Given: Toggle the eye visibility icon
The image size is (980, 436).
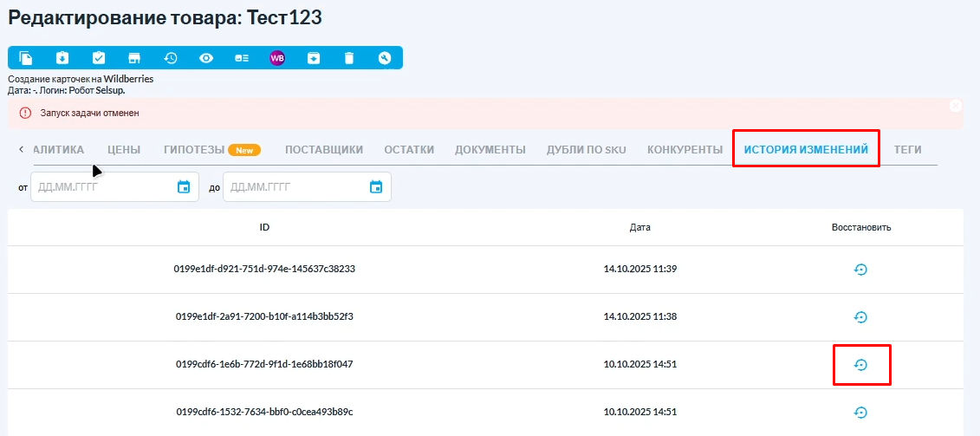Looking at the screenshot, I should 206,58.
